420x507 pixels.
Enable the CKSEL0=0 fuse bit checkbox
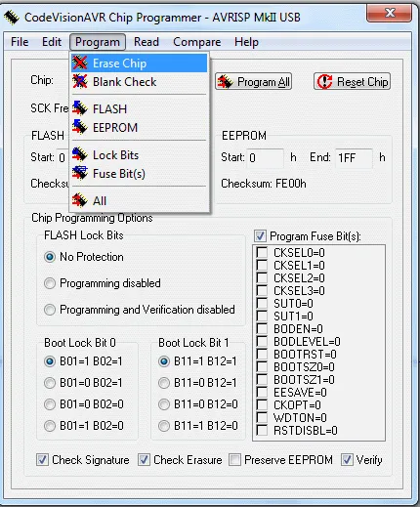click(262, 252)
